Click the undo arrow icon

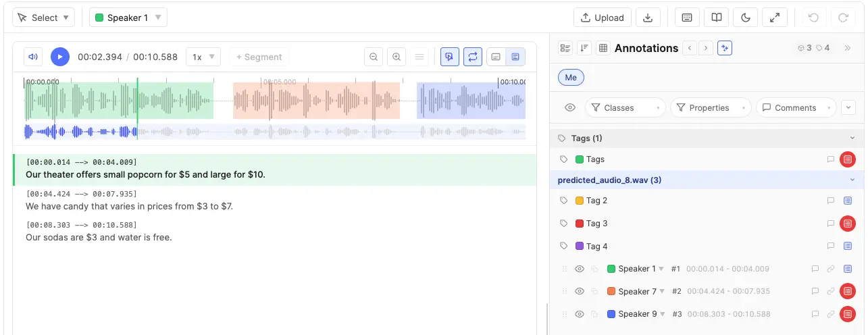pos(813,18)
